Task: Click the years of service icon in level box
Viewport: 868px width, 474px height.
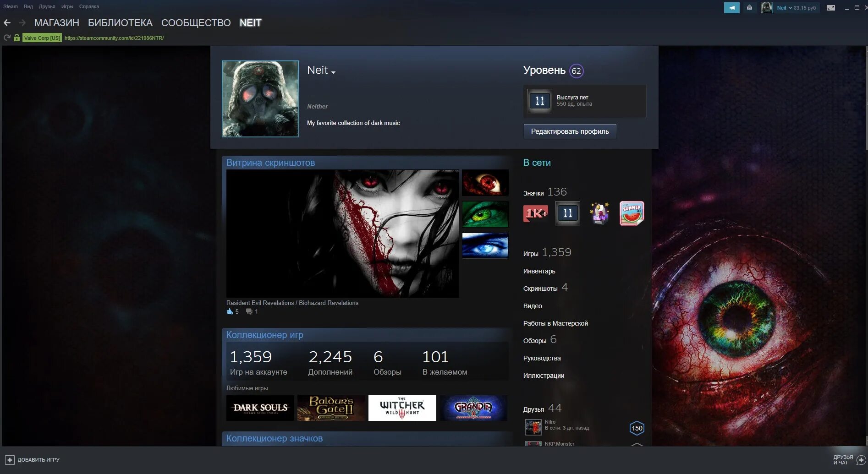Action: click(540, 101)
